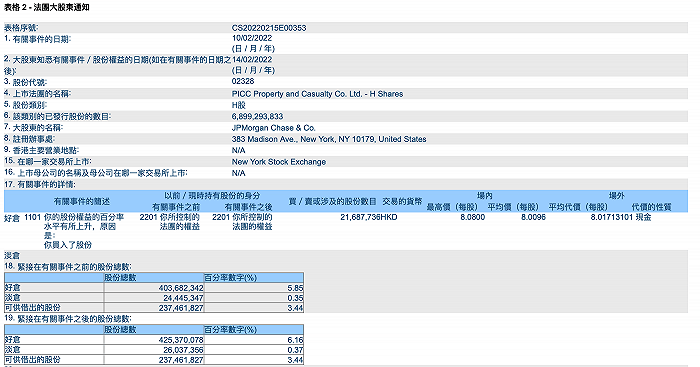The height and width of the screenshot is (367, 700).
Task: Select share class value H股
Action: [x=238, y=105]
